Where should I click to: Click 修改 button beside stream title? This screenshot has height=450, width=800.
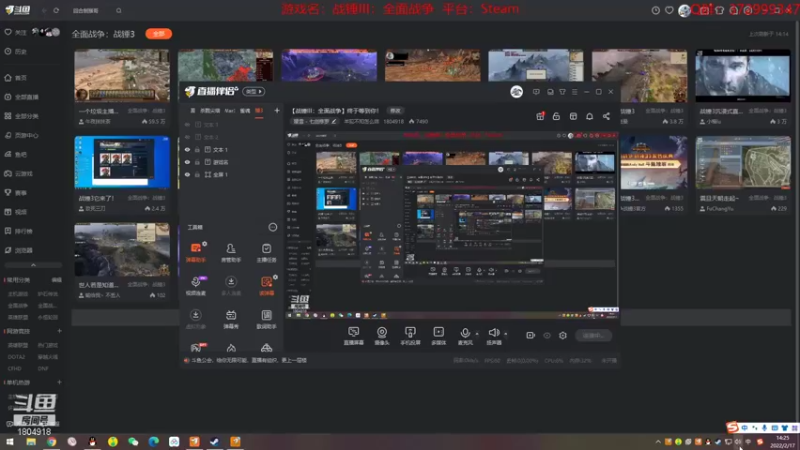pos(395,110)
